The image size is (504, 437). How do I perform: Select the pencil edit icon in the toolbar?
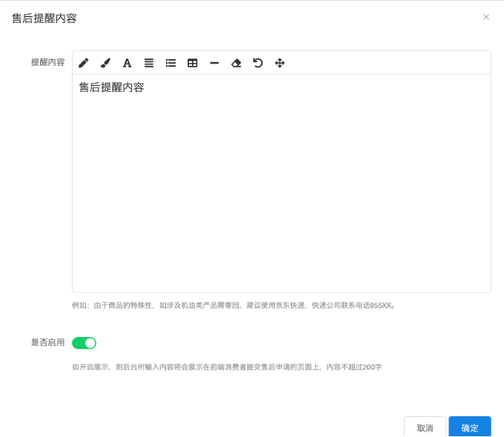click(x=84, y=63)
